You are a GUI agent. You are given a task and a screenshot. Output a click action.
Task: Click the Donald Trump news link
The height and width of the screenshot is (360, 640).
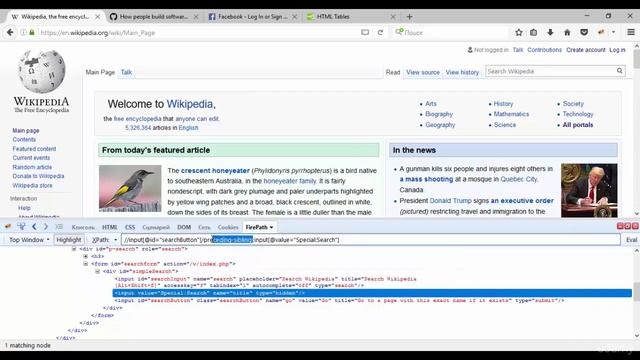(450, 201)
